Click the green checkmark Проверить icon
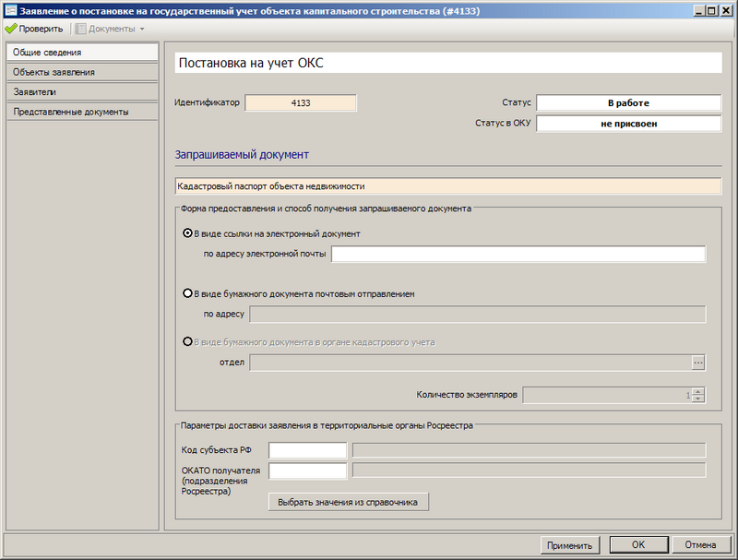 point(11,29)
